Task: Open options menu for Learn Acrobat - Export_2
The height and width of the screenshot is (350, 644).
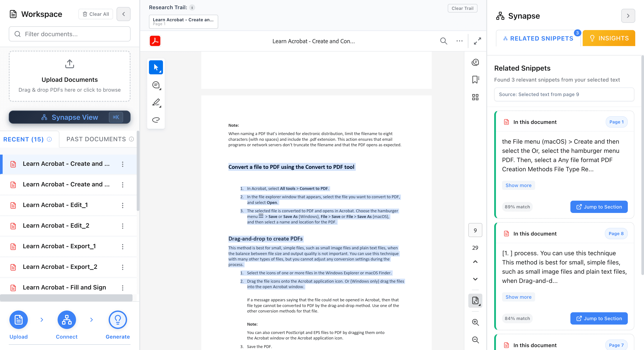Action: [122, 267]
